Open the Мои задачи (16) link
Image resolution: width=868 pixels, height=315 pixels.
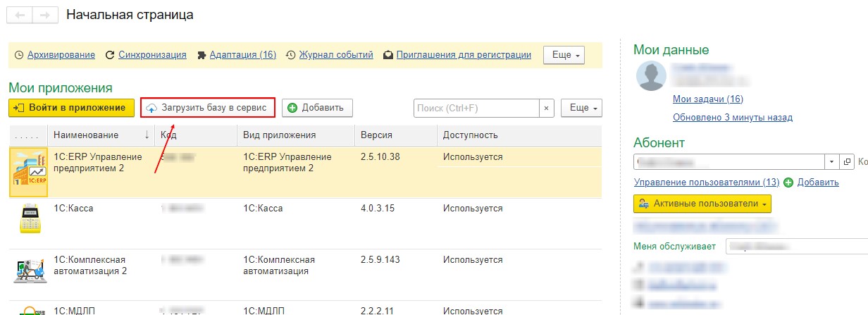[708, 99]
